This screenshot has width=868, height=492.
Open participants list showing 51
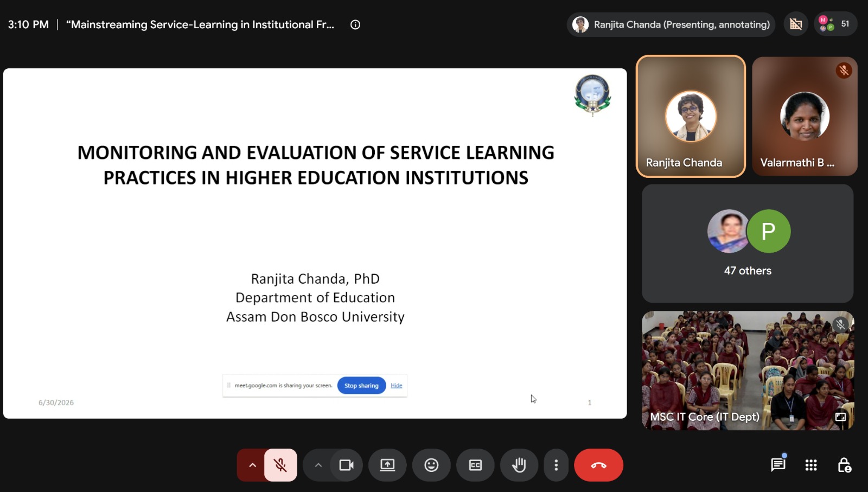(x=835, y=24)
